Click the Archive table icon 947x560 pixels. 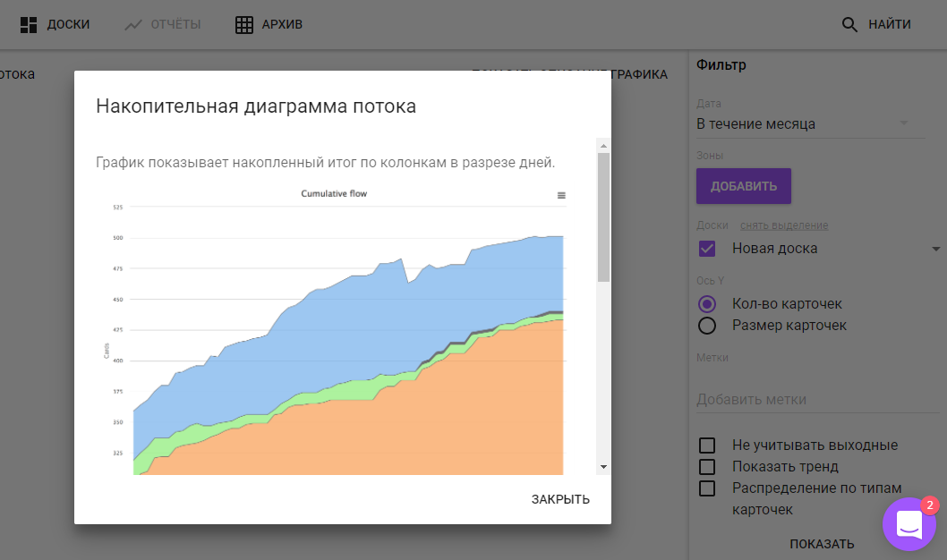pos(244,25)
